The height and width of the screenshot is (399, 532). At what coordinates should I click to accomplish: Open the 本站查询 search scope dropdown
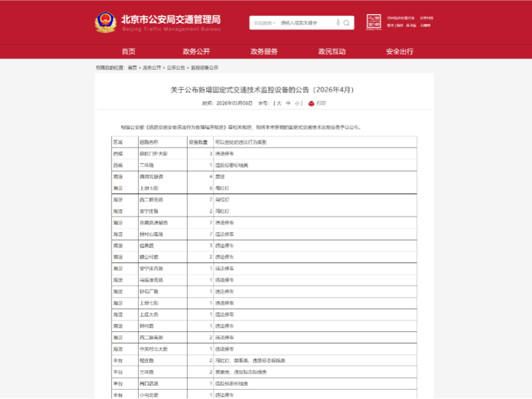click(264, 23)
